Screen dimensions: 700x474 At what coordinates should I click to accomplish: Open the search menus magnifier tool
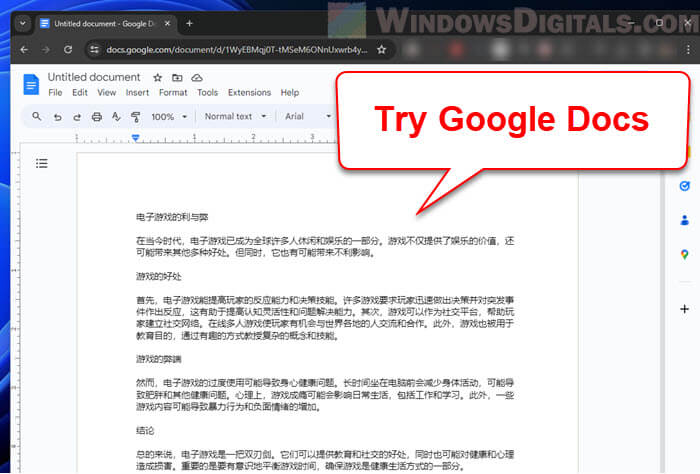click(x=37, y=116)
